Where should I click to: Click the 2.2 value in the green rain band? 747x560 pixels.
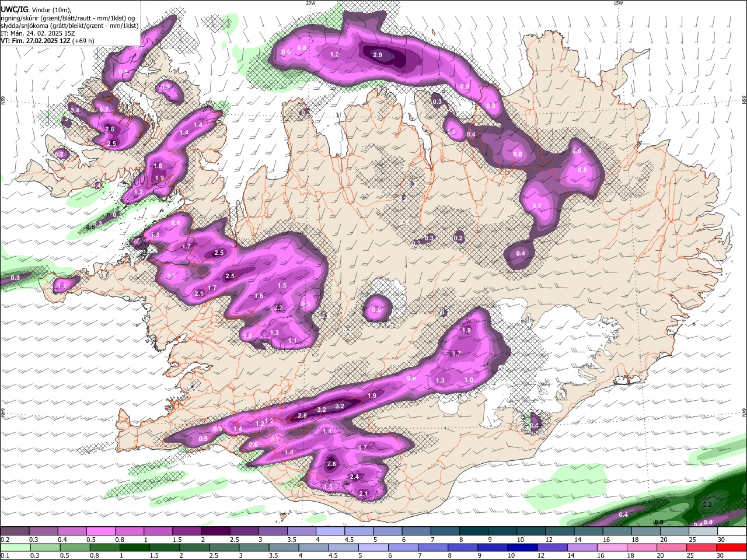point(707,505)
